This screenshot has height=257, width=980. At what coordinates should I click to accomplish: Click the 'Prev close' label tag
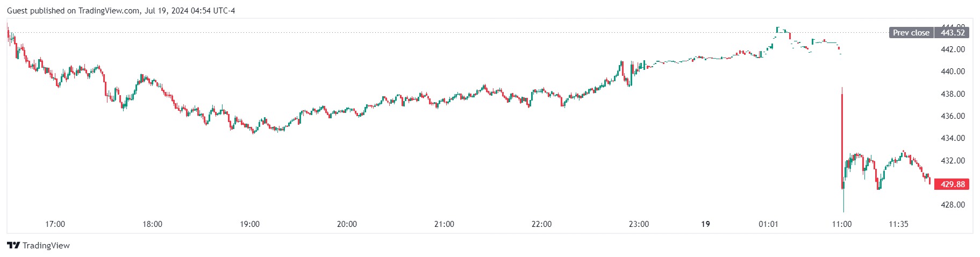911,33
